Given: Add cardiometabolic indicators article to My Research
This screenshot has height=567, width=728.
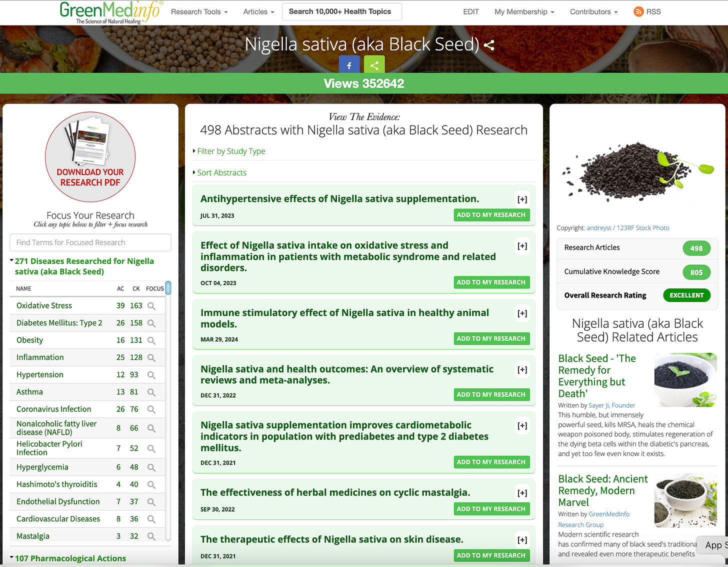Looking at the screenshot, I should [491, 462].
